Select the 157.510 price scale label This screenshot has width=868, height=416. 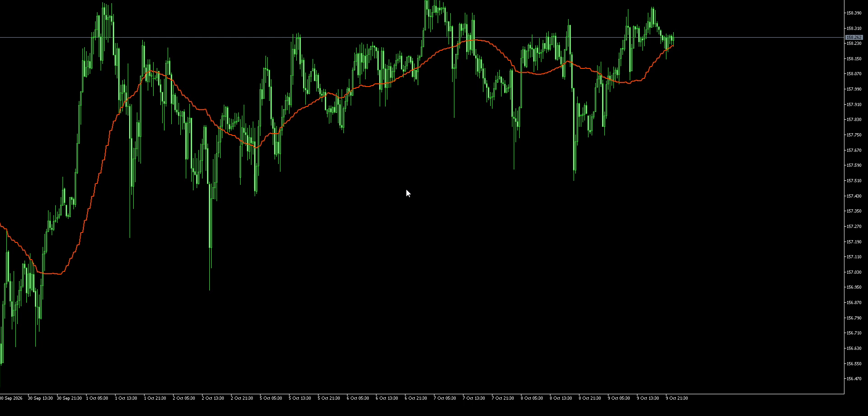coord(854,181)
